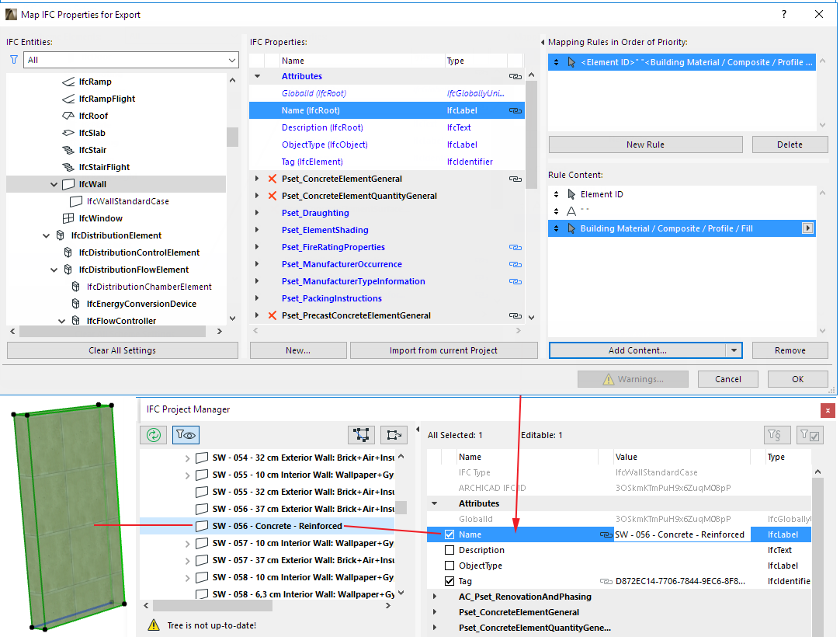840x637 pixels.
Task: Click the New Rule button
Action: [x=646, y=144]
